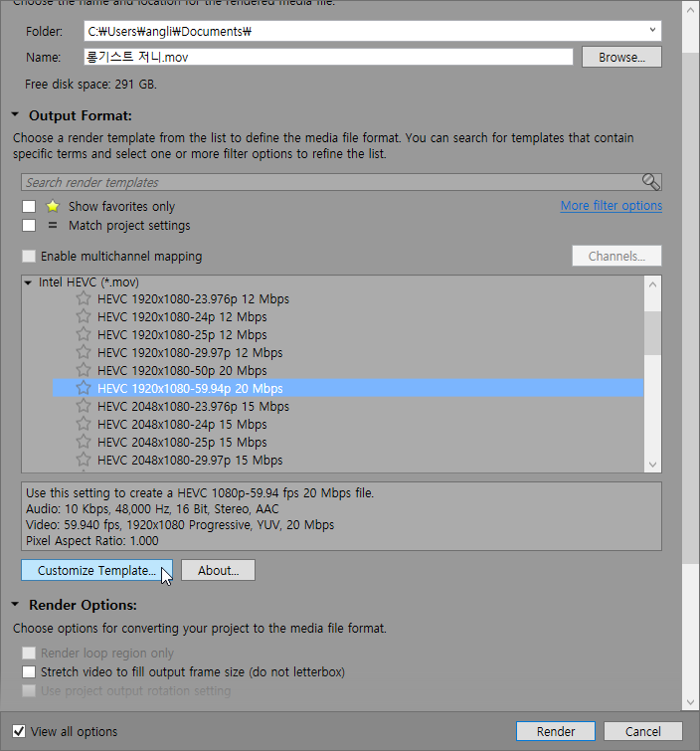Viewport: 700px width, 751px height.
Task: Toggle Use project output rotation setting checkbox
Action: [29, 690]
